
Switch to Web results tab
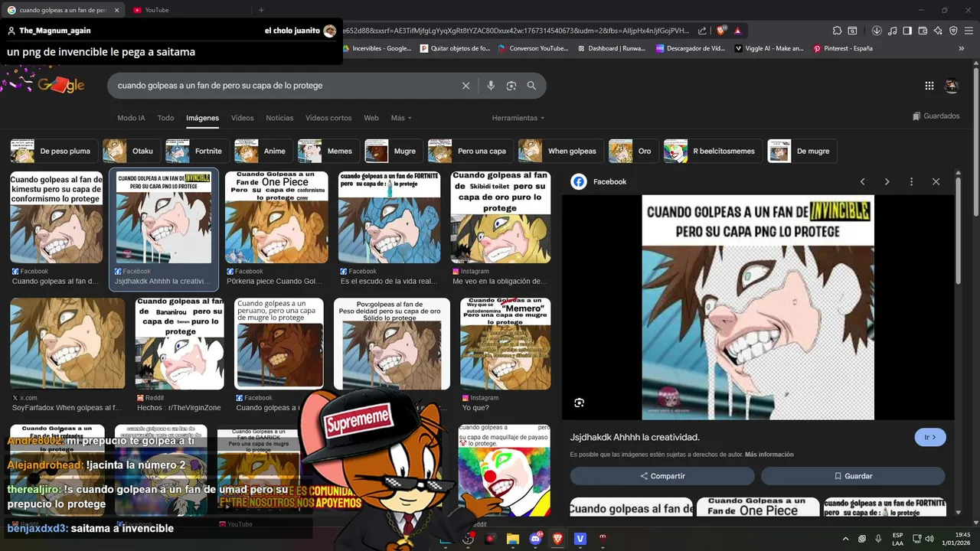point(371,118)
